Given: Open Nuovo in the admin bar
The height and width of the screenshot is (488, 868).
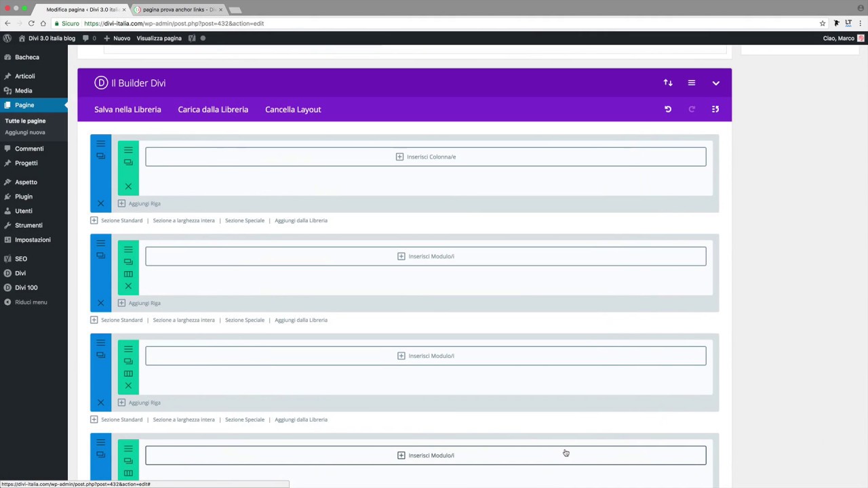Looking at the screenshot, I should [x=117, y=38].
